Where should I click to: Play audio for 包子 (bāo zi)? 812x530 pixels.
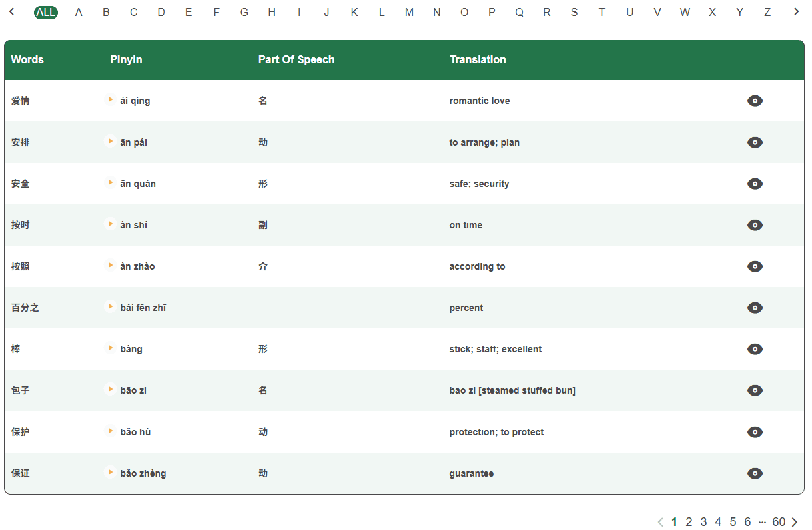coord(109,390)
